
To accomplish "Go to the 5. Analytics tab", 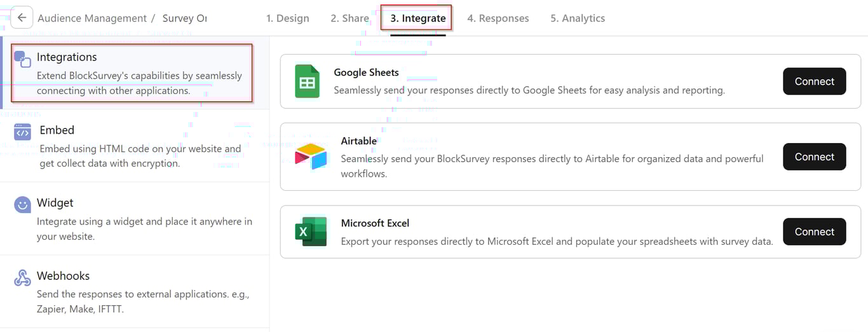I will 578,18.
